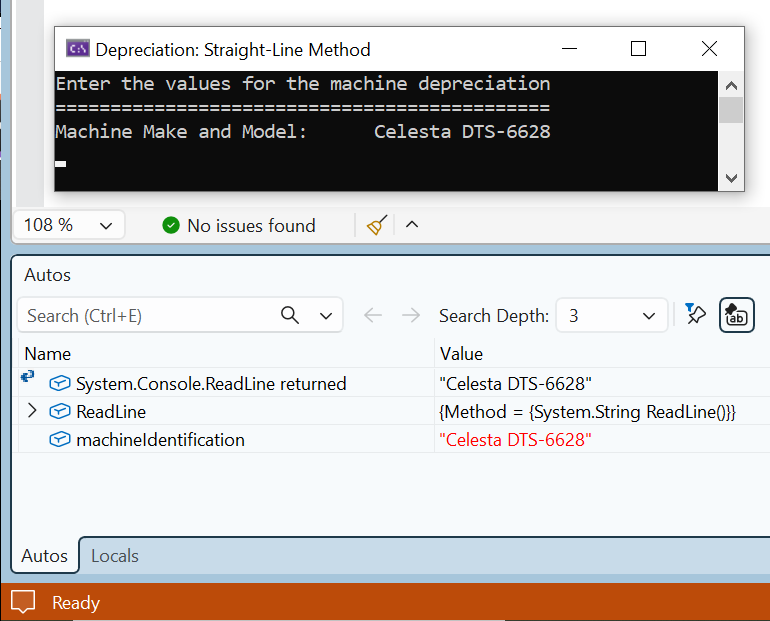Switch to the Locals tab
This screenshot has height=621, width=770.
115,555
